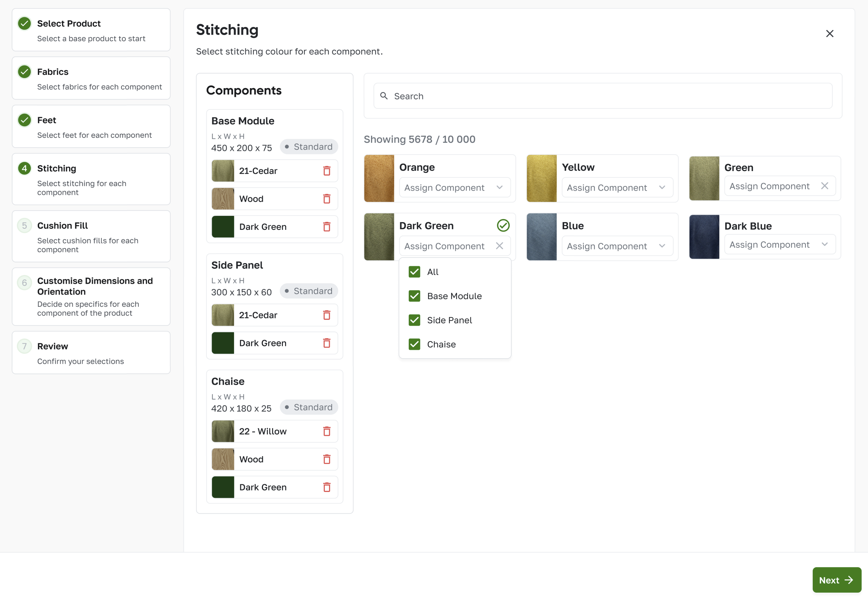Image resolution: width=868 pixels, height=607 pixels.
Task: Uncheck Base Module in the assign dropdown
Action: (414, 296)
